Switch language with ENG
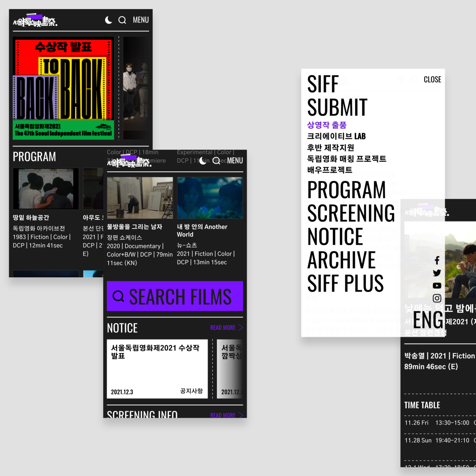 coord(428,320)
